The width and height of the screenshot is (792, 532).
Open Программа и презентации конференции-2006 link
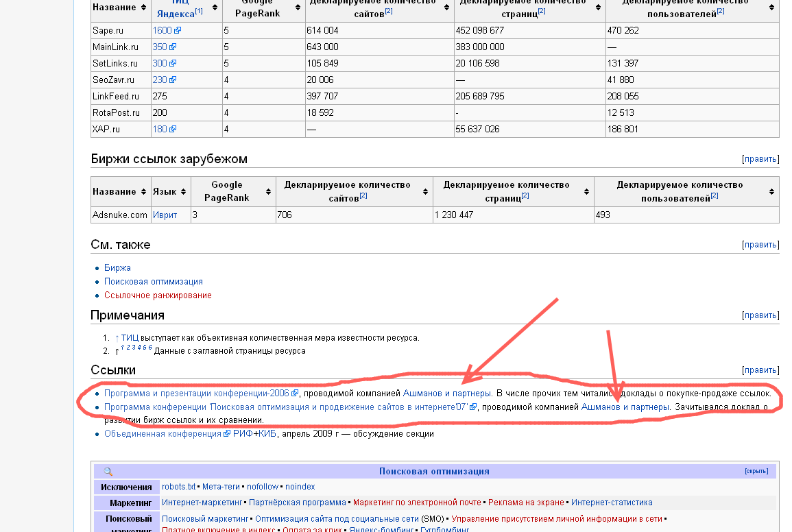(197, 394)
